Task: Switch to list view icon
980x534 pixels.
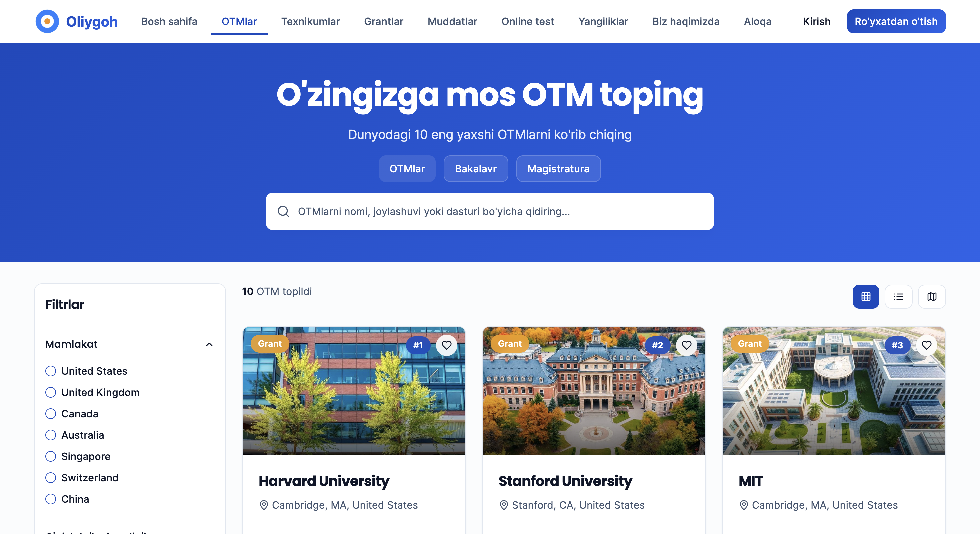Action: (x=898, y=297)
